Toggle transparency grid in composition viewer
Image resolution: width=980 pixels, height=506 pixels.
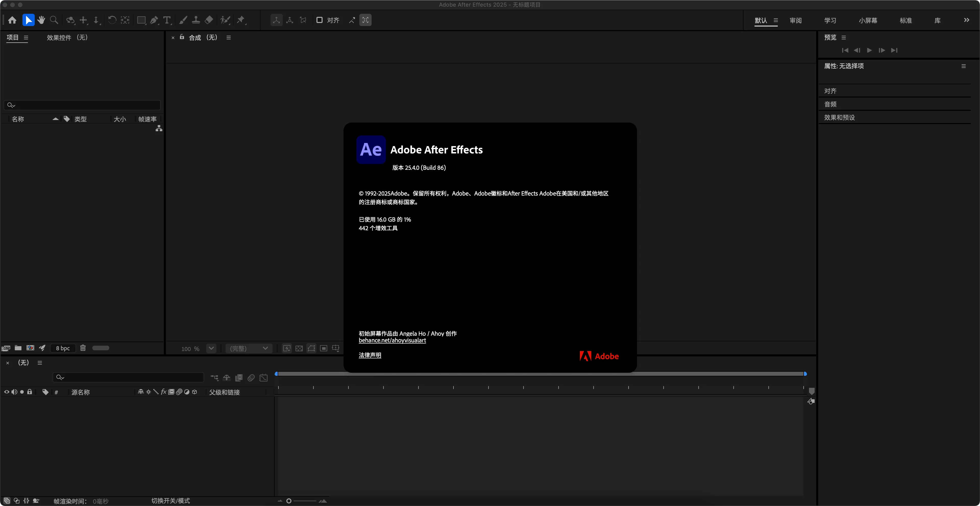tap(299, 348)
